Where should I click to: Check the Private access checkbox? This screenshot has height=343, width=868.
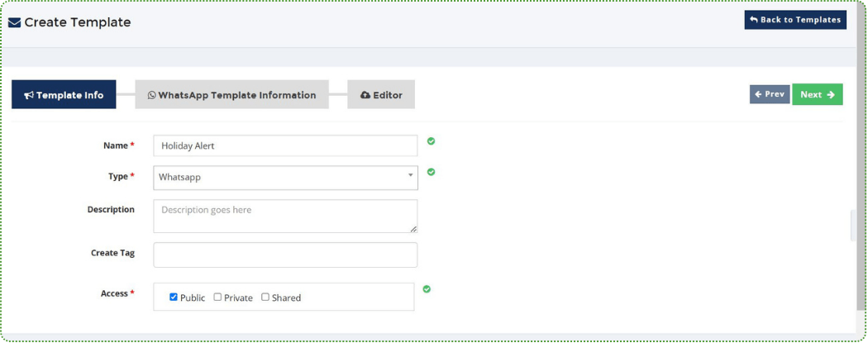click(217, 297)
